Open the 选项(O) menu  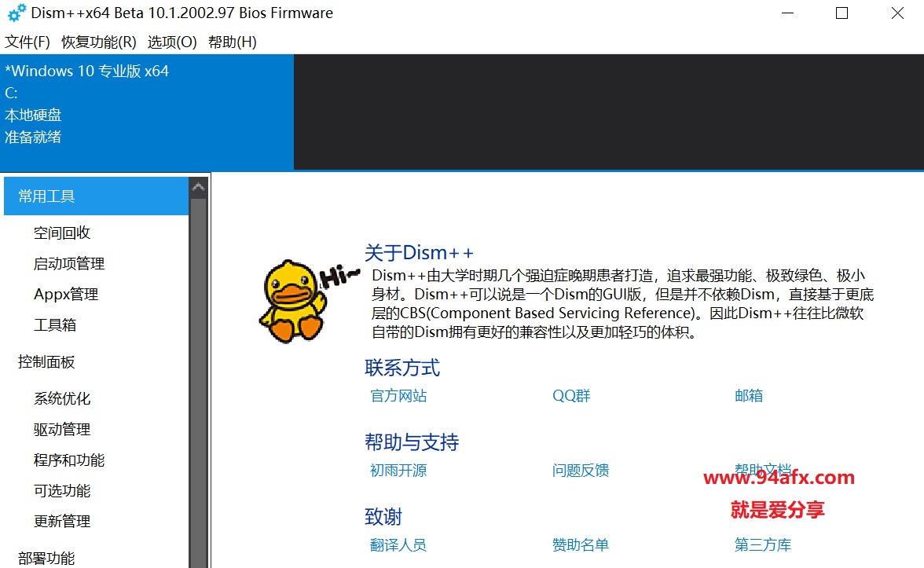click(172, 42)
